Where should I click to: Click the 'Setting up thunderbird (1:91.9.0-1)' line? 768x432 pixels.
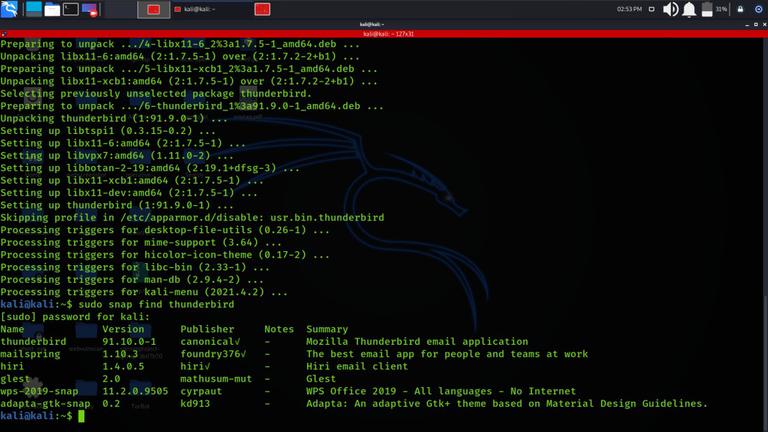[117, 205]
